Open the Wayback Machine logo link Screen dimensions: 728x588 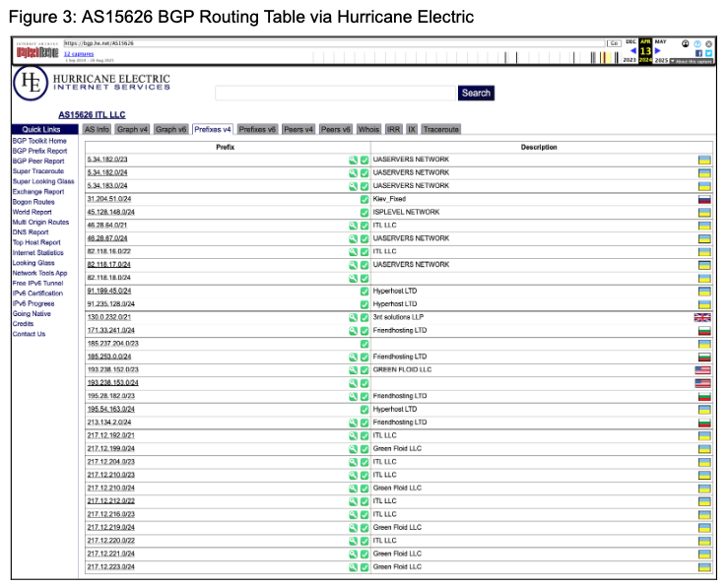[x=37, y=51]
